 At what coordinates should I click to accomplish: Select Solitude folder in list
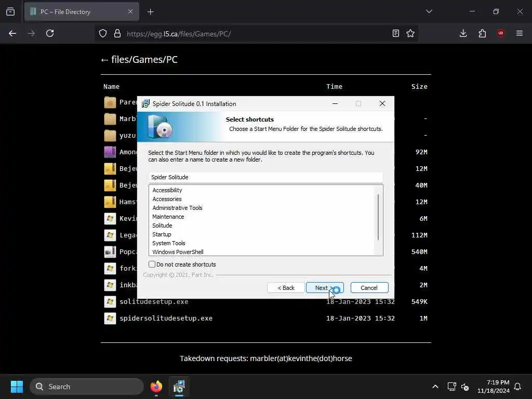pyautogui.click(x=162, y=225)
